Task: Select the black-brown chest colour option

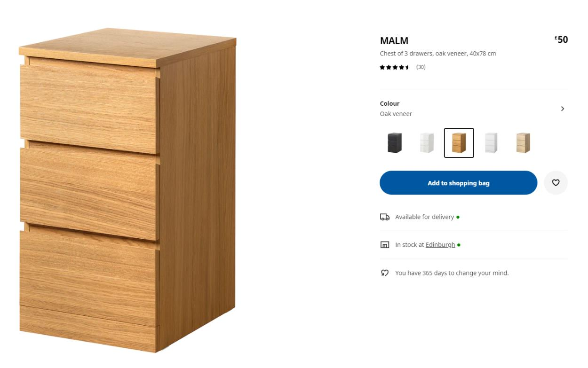Action: pos(395,143)
